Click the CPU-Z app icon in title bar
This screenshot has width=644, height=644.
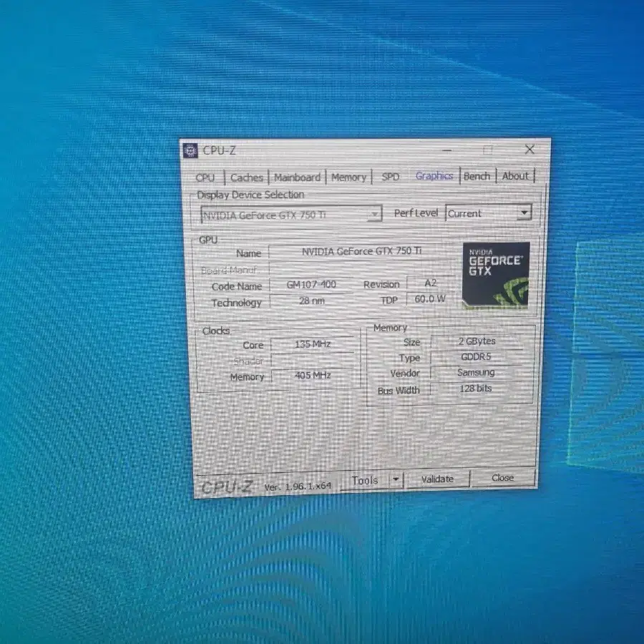[190, 151]
